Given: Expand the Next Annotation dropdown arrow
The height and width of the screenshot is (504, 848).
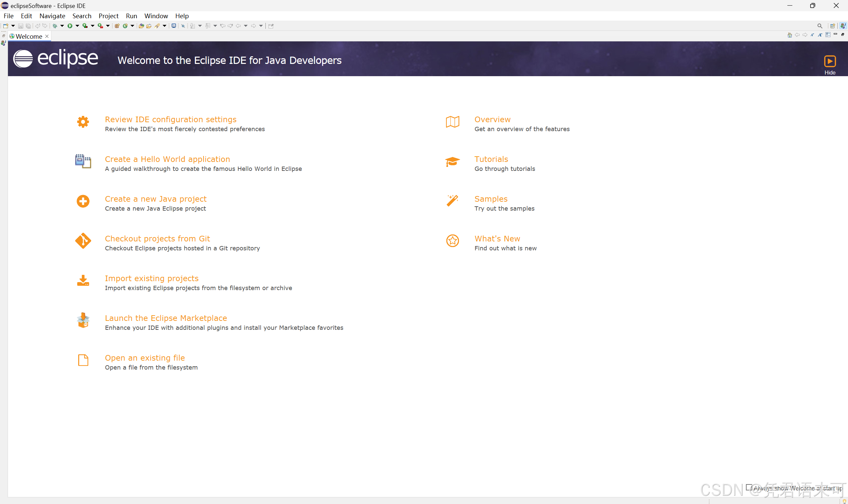Looking at the screenshot, I should point(200,26).
